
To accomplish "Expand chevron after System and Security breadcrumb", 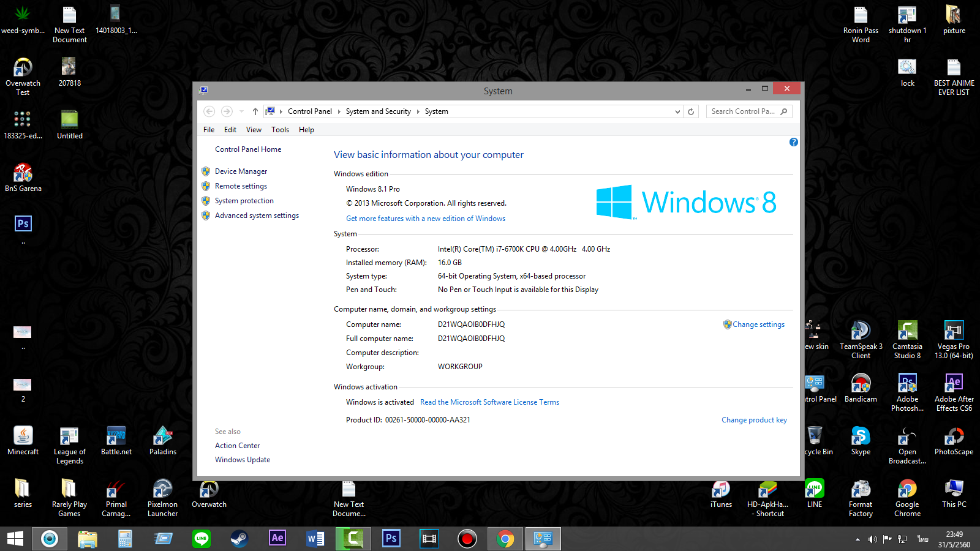I will click(x=418, y=111).
